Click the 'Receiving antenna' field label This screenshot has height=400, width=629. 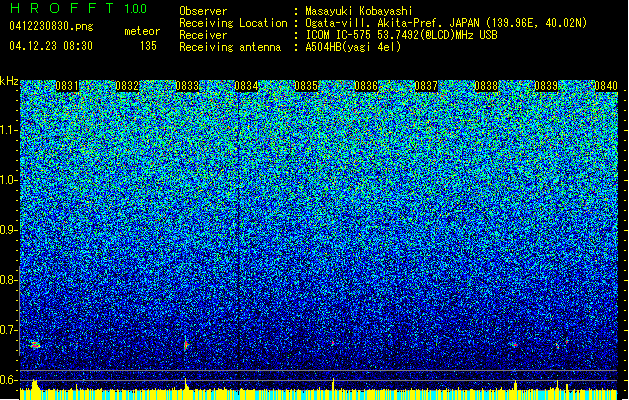pyautogui.click(x=230, y=47)
